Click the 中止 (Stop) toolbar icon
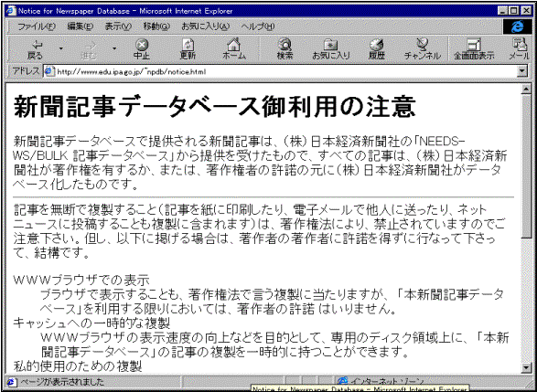This screenshot has width=537, height=392. (x=142, y=49)
